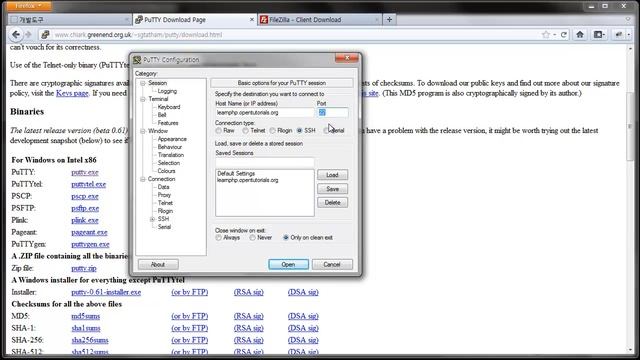This screenshot has height=360, width=640.
Task: Collapse the Window tree node
Action: coord(143,131)
